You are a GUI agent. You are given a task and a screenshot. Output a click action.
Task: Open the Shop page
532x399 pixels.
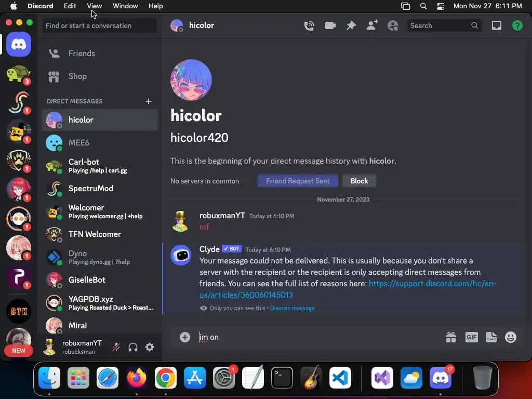[x=100, y=76]
